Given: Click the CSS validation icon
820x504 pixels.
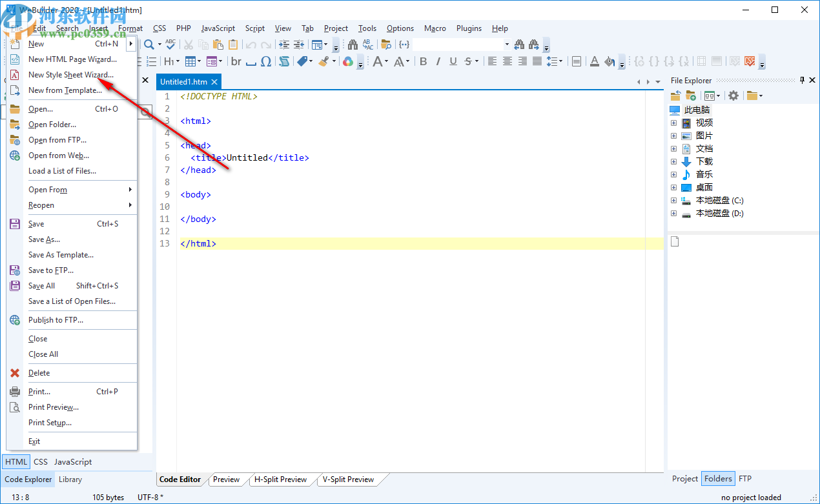Looking at the screenshot, I should (x=750, y=61).
